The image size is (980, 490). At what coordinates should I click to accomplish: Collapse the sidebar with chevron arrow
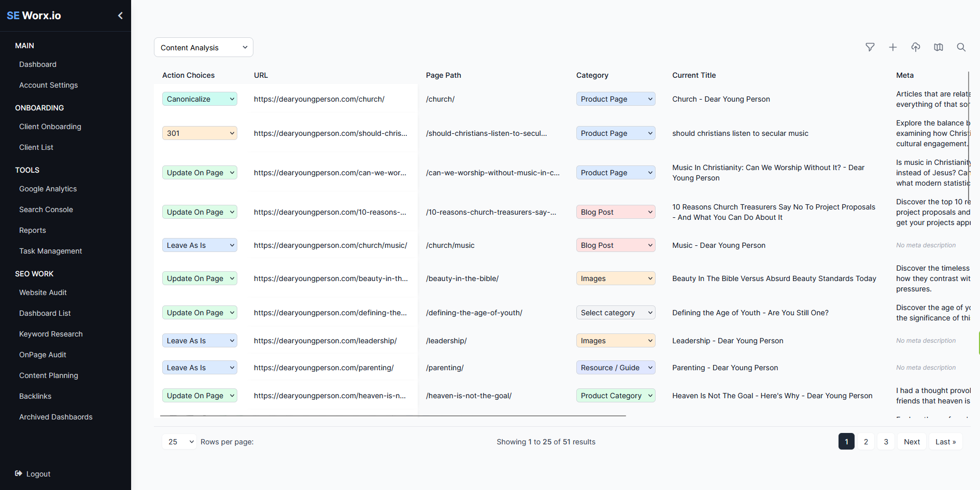click(120, 16)
